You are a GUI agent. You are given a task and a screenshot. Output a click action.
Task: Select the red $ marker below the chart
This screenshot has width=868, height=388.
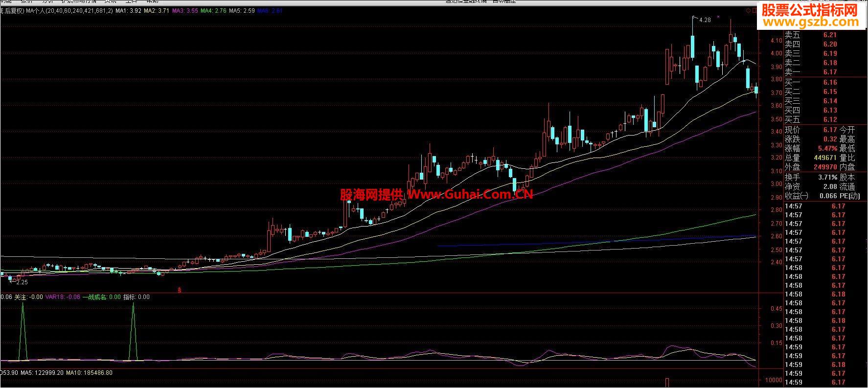tap(180, 290)
